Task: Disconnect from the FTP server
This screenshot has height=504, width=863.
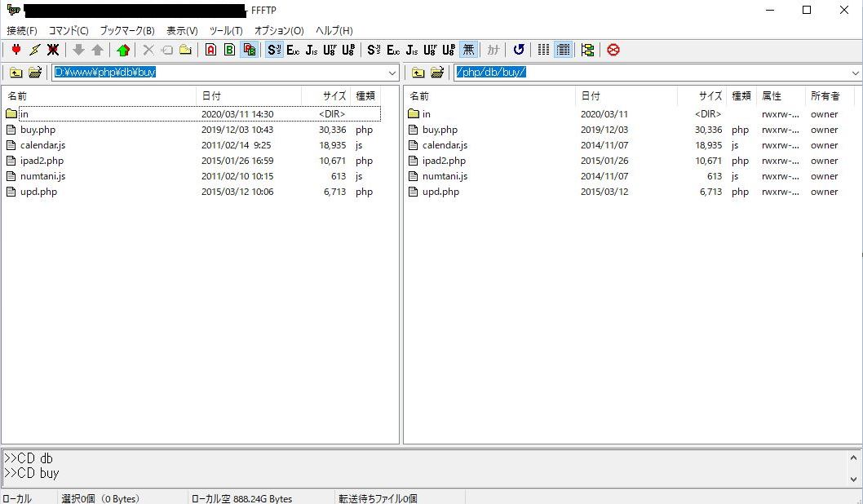Action: 53,50
